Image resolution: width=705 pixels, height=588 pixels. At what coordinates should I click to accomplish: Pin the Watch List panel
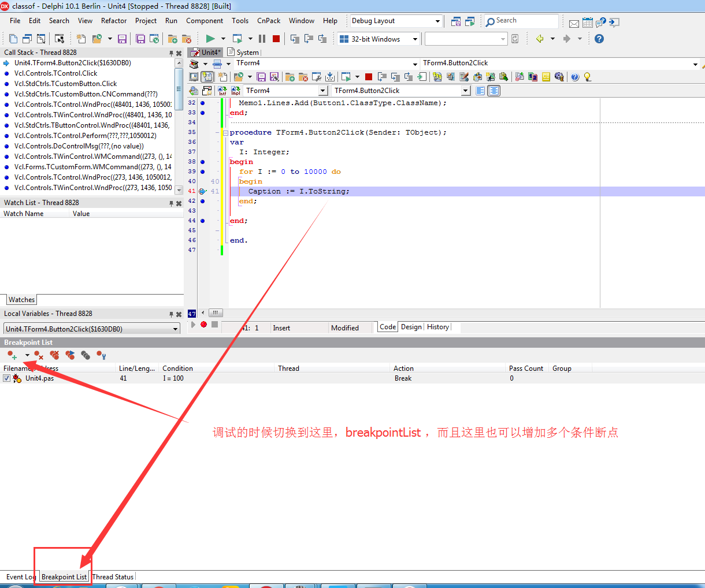point(171,203)
